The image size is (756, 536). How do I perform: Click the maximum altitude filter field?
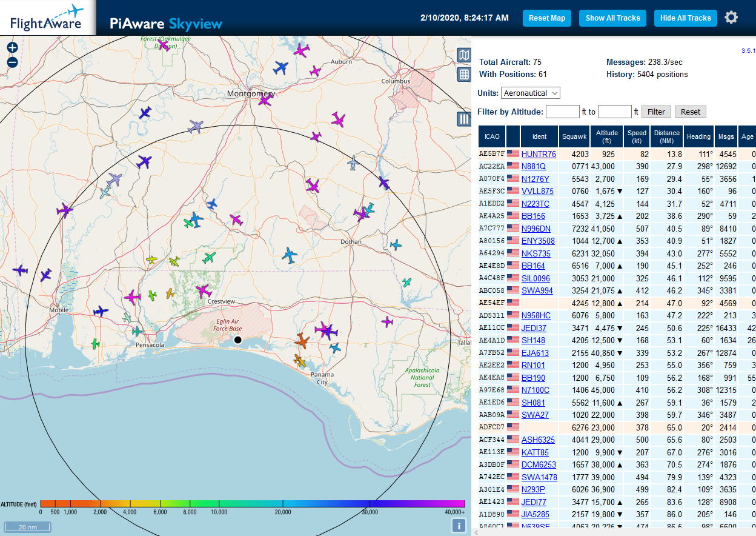(x=615, y=112)
